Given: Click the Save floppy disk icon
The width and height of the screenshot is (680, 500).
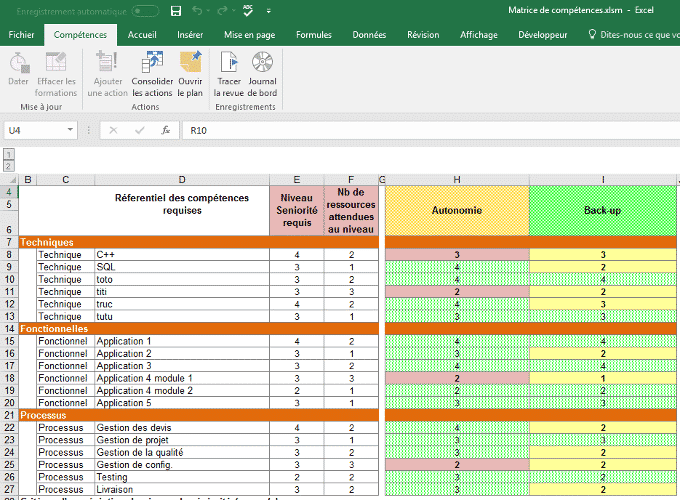Looking at the screenshot, I should (176, 11).
